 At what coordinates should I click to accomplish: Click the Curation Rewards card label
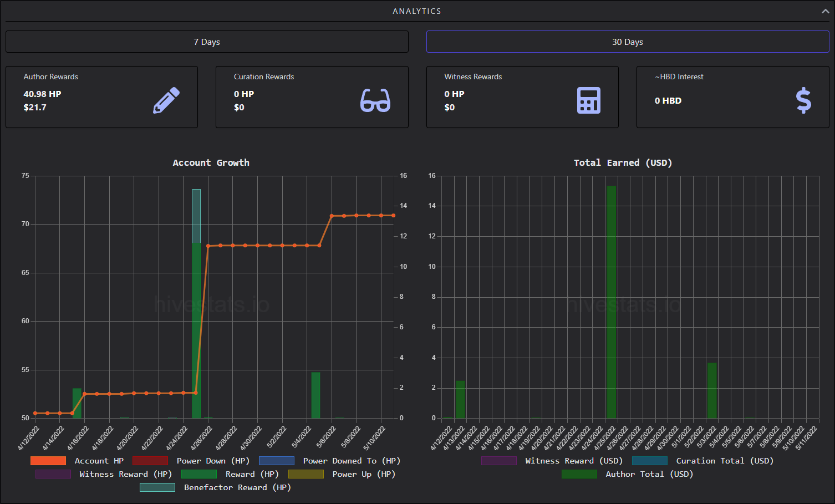pyautogui.click(x=264, y=77)
